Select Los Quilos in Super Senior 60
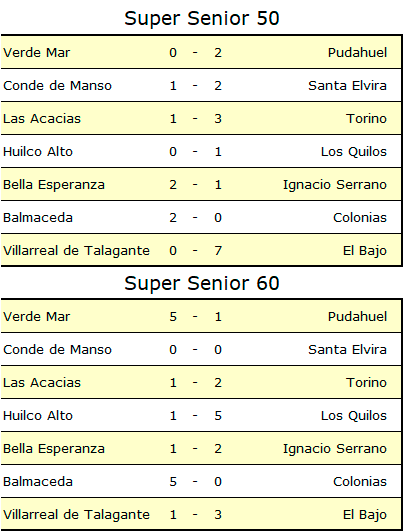 (x=354, y=416)
